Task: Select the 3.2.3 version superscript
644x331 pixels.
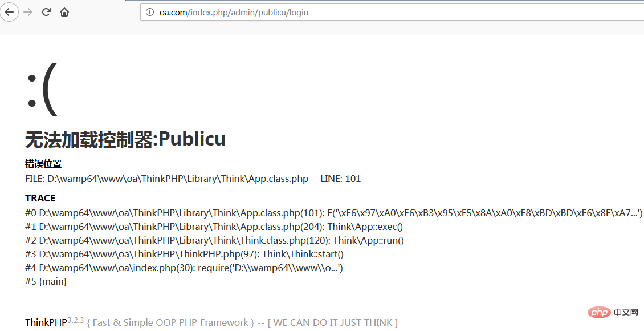Action: click(x=76, y=320)
